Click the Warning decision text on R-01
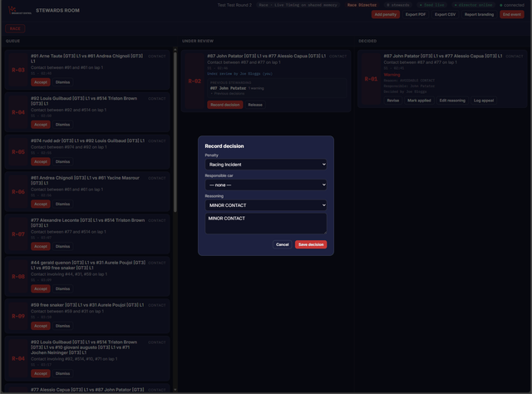532x394 pixels. 392,75
